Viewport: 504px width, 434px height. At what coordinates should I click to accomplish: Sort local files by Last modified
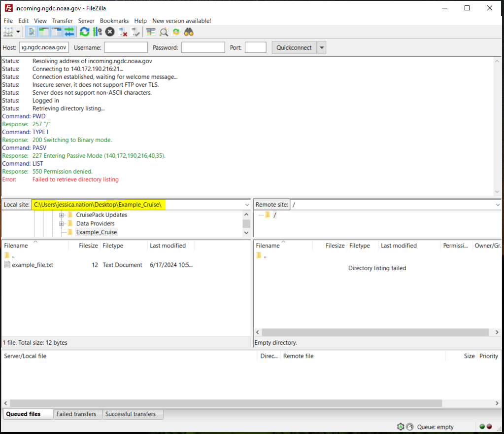(171, 246)
